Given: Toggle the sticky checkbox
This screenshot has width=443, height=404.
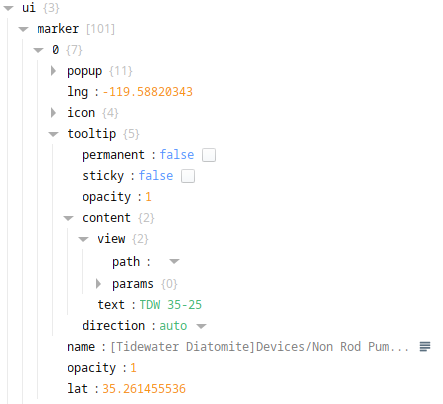Looking at the screenshot, I should (188, 176).
